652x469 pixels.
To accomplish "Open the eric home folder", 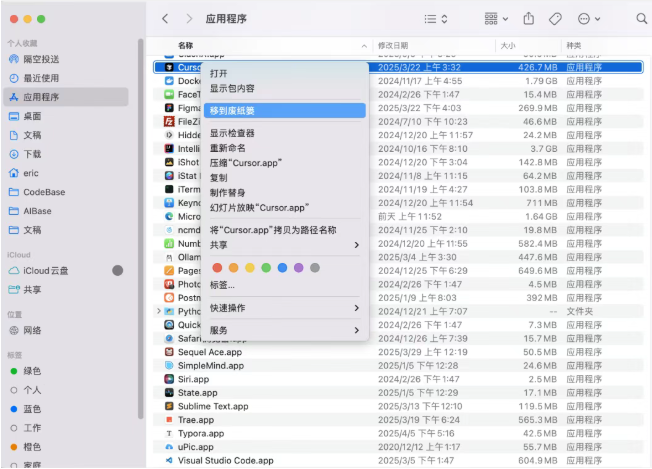I will point(66,173).
